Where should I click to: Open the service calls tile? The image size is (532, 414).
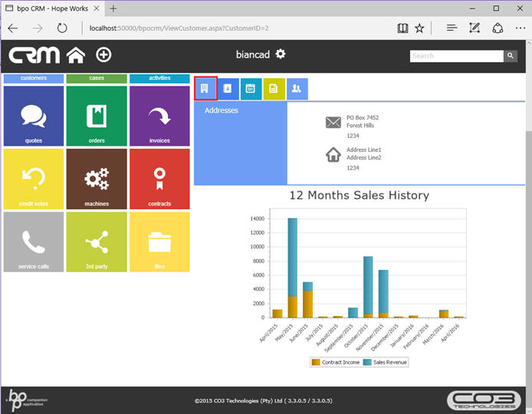(34, 242)
